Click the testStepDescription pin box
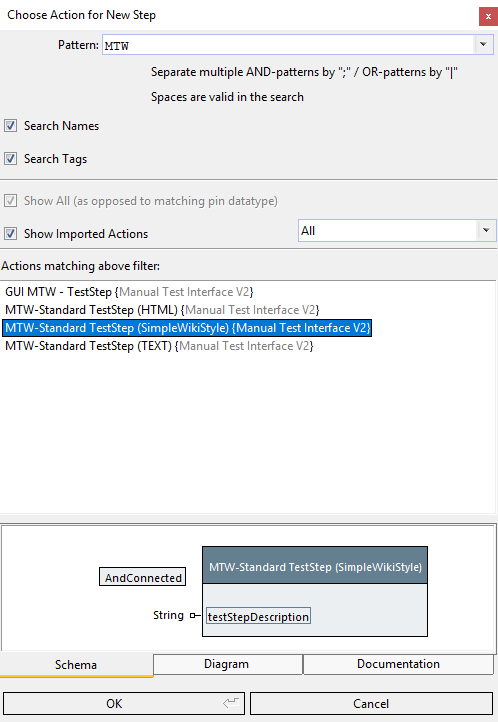The image size is (498, 722). 258,616
